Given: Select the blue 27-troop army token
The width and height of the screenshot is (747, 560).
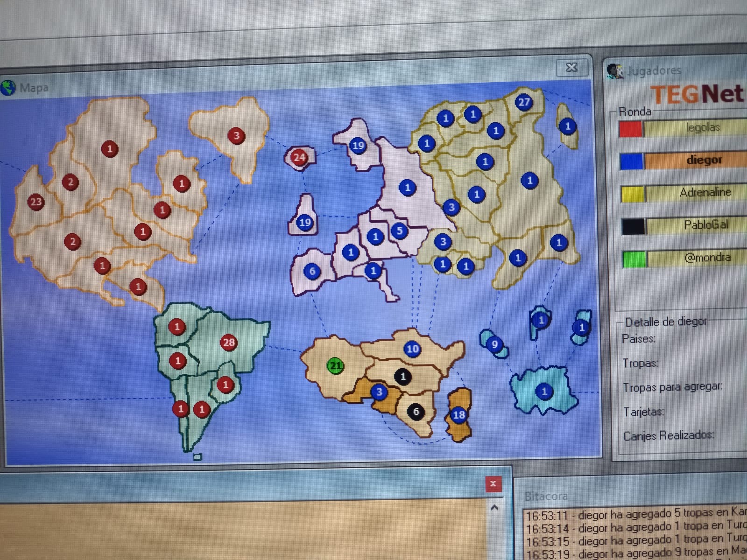Looking at the screenshot, I should pos(524,102).
